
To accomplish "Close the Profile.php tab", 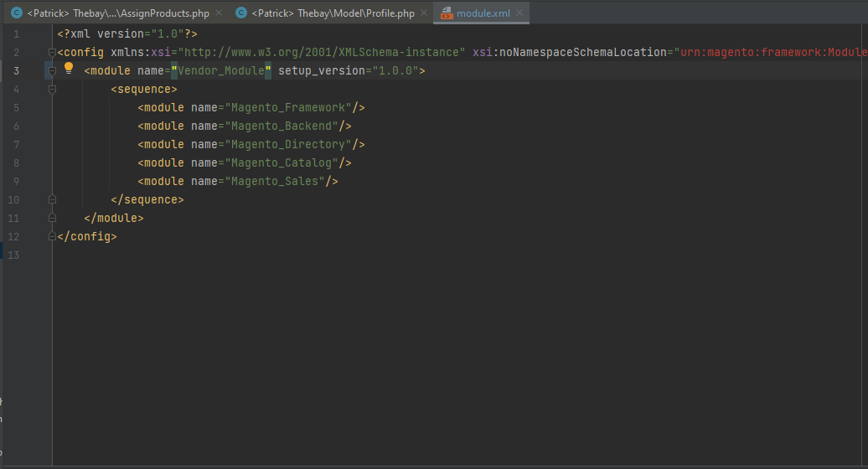I will pyautogui.click(x=423, y=13).
